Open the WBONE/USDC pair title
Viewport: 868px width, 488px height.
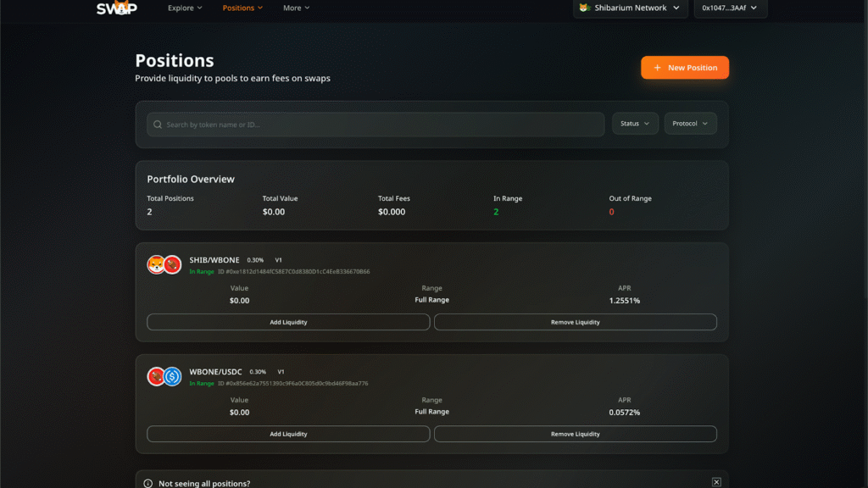click(x=215, y=372)
